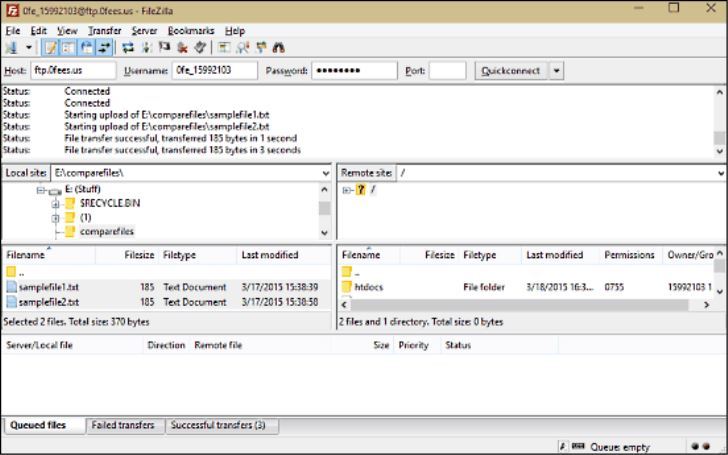Disconnect from the current server
The height and width of the screenshot is (455, 728).
pos(182,47)
